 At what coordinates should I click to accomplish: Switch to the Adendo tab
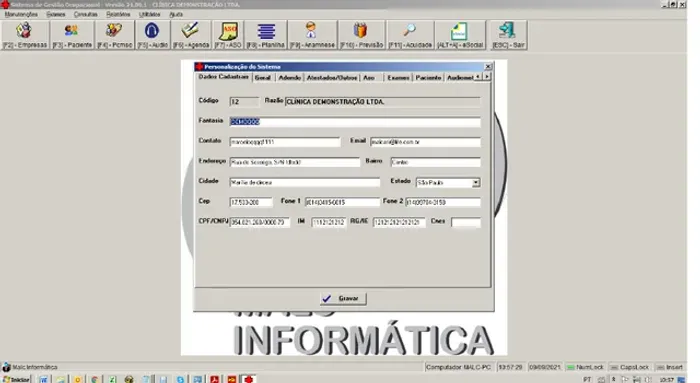(x=289, y=78)
